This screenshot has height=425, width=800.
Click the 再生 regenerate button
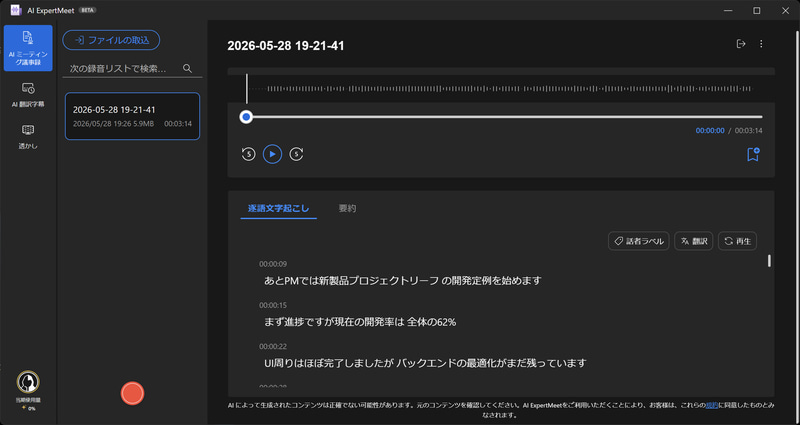pos(737,241)
